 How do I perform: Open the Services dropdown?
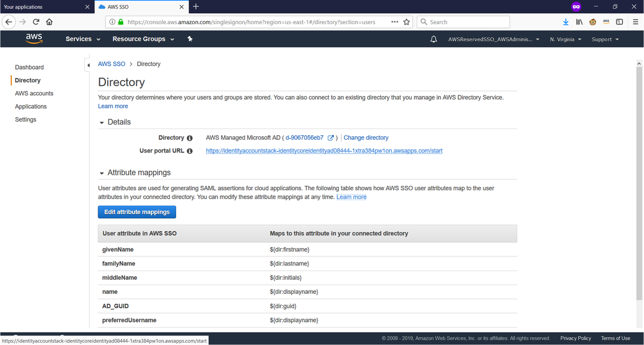pyautogui.click(x=83, y=39)
